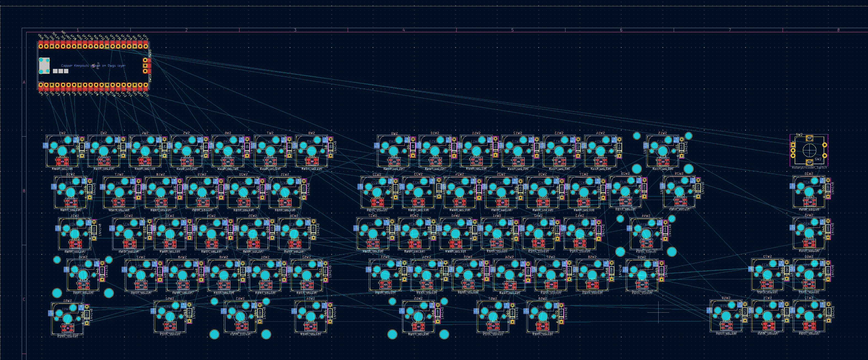This screenshot has width=868, height=360.
Task: Select diode D15 body next to SW15
Action: 681,148
